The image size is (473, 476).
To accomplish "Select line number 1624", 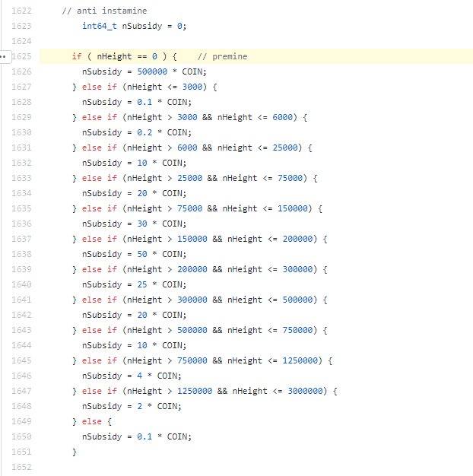I will click(21, 41).
